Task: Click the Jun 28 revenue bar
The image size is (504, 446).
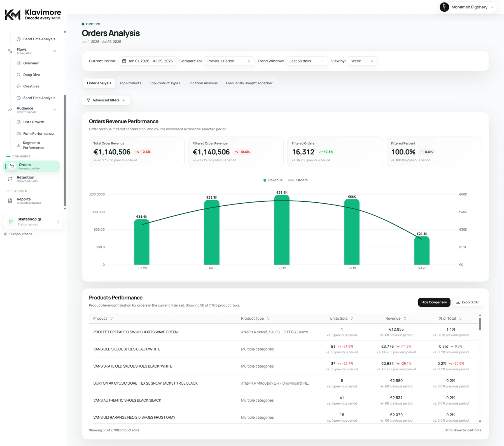Action: pos(142,242)
